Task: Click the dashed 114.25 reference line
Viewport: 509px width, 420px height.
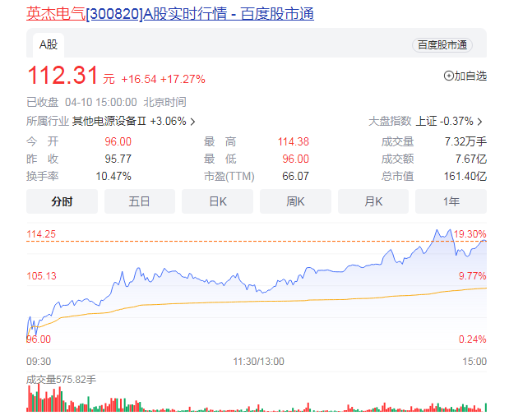Action: pos(247,241)
